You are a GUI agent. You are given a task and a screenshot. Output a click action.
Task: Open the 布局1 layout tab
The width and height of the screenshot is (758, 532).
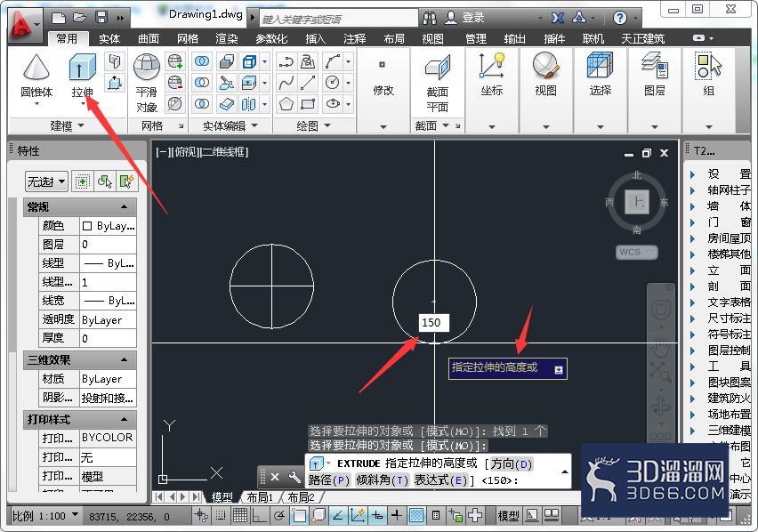click(x=260, y=496)
